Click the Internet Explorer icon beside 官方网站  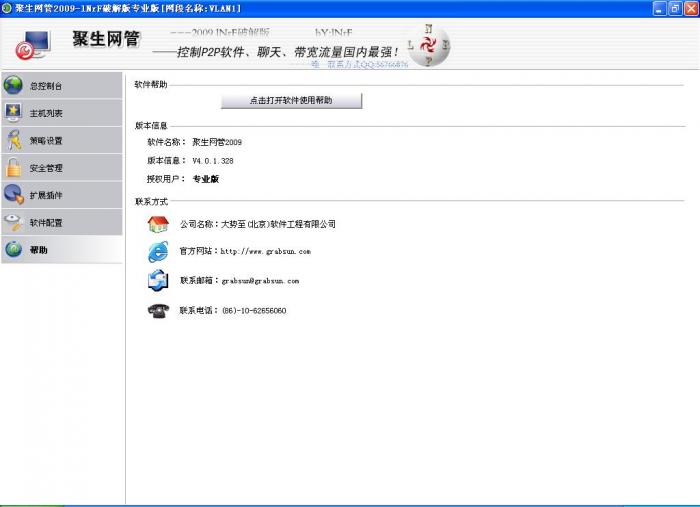tap(158, 252)
